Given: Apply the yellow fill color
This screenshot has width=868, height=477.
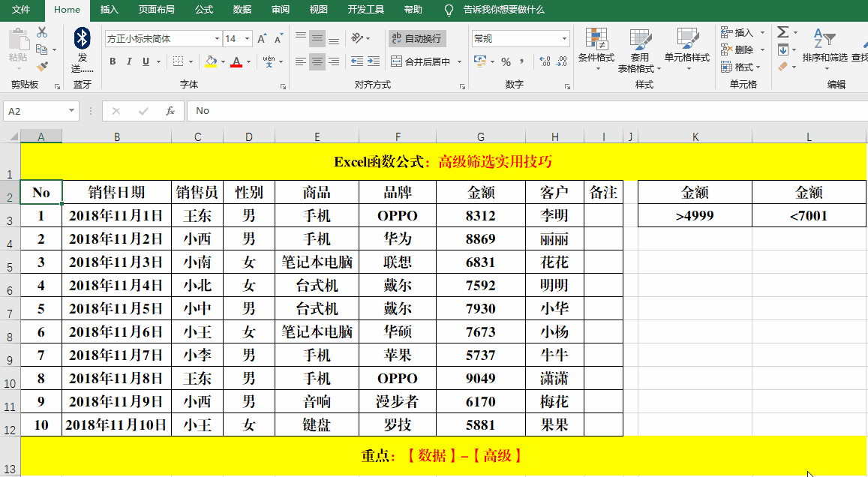Looking at the screenshot, I should (x=211, y=61).
